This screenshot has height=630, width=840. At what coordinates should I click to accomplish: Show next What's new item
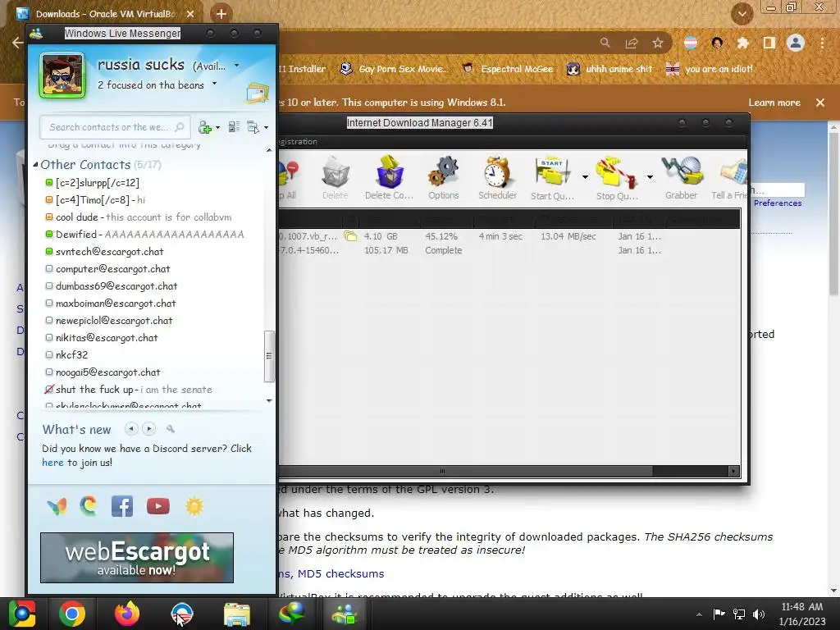149,428
